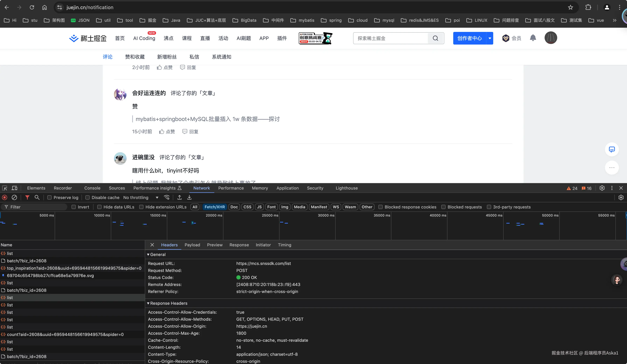
Task: Open the Payload tab
Action: pos(192,245)
